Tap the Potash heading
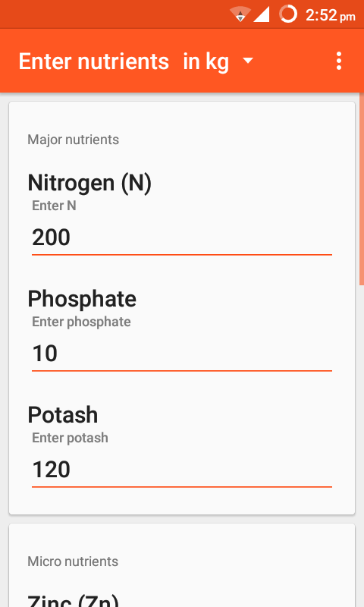This screenshot has width=364, height=607. [x=63, y=415]
